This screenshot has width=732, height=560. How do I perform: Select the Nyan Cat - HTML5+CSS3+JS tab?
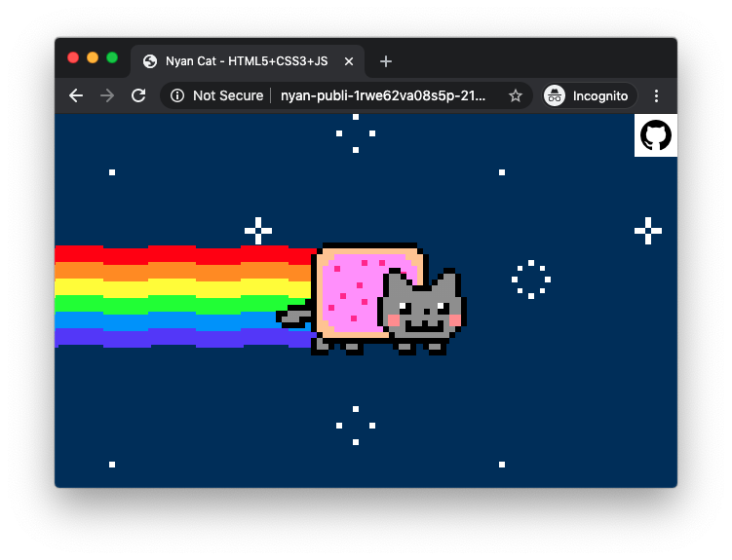pyautogui.click(x=248, y=61)
